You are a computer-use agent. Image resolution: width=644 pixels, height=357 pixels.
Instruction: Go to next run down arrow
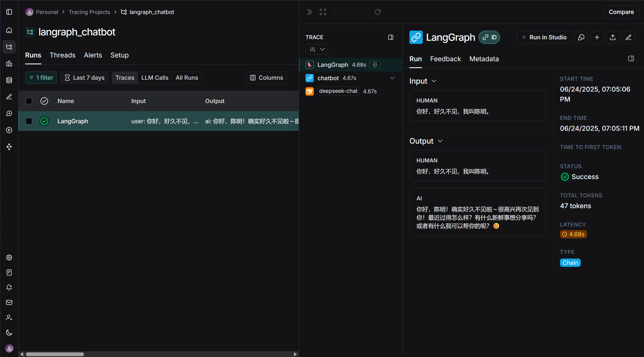[345, 12]
